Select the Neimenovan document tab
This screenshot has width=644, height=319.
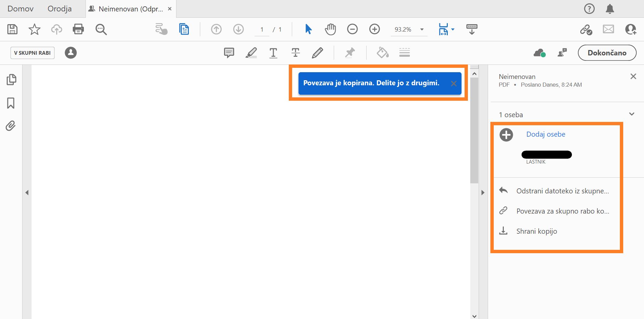(131, 9)
